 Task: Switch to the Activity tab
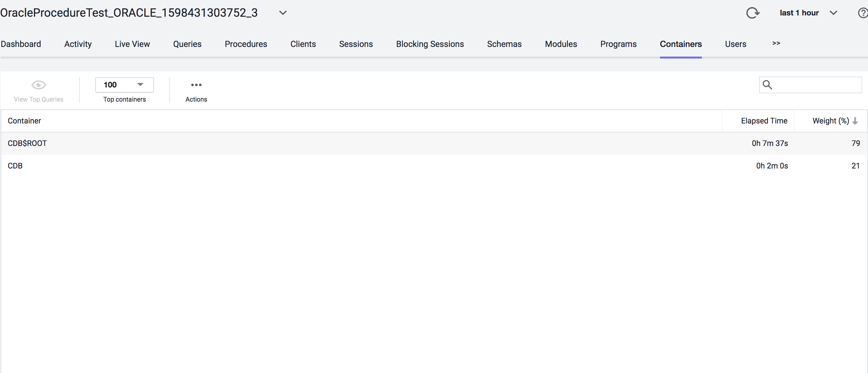tap(78, 44)
